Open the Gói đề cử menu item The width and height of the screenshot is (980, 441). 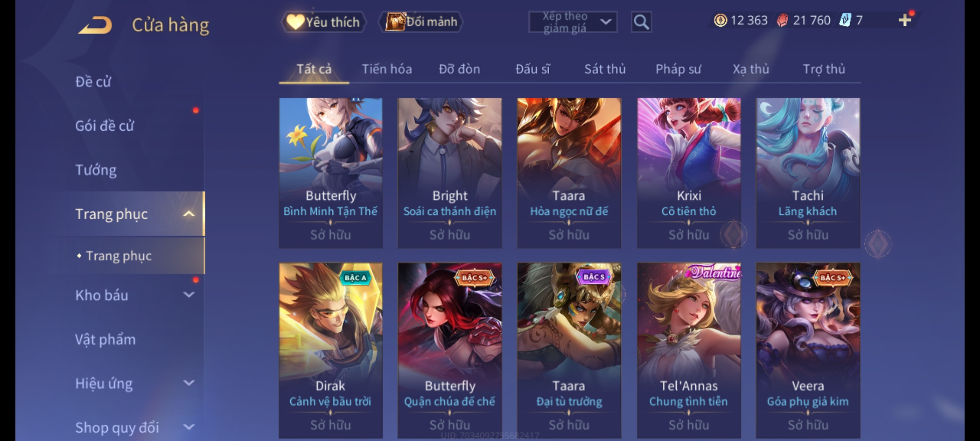point(105,126)
